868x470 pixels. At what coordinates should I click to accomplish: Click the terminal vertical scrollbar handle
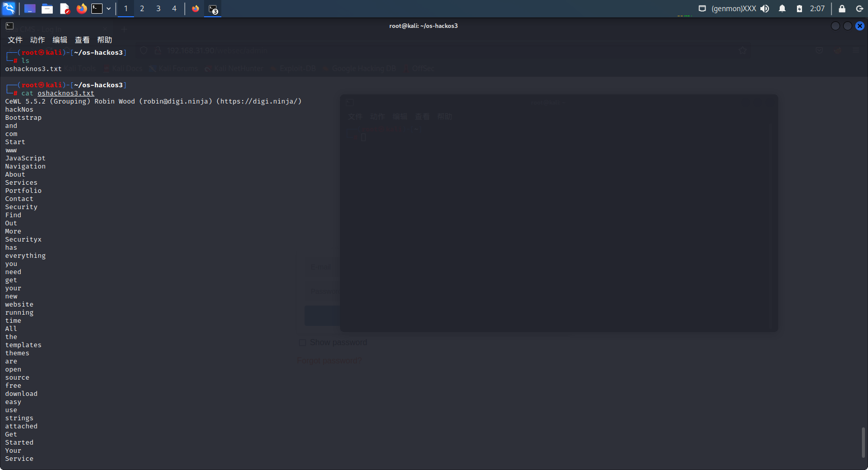[x=863, y=443]
